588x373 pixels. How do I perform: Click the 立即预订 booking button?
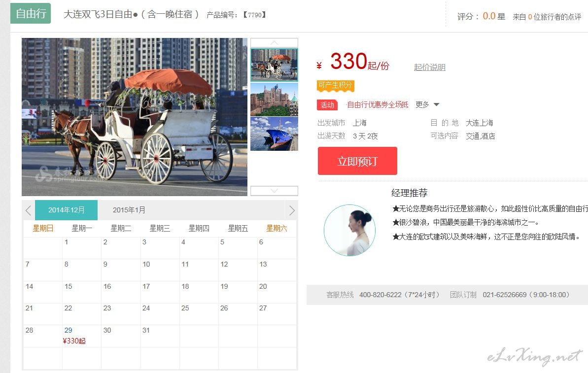[357, 161]
